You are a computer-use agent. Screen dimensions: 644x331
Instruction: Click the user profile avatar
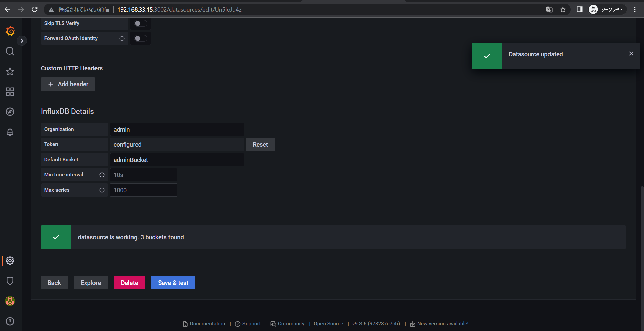10,301
